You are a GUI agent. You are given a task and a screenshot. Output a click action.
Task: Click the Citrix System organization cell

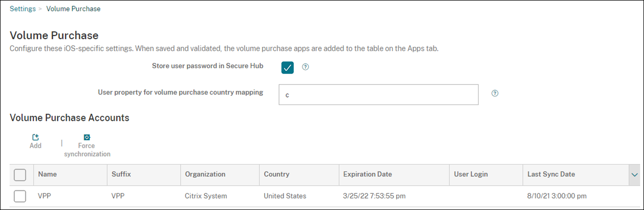pyautogui.click(x=206, y=196)
